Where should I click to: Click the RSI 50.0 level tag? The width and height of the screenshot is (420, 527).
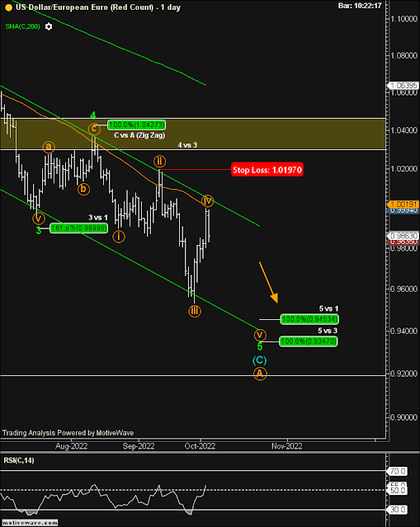coord(398,491)
